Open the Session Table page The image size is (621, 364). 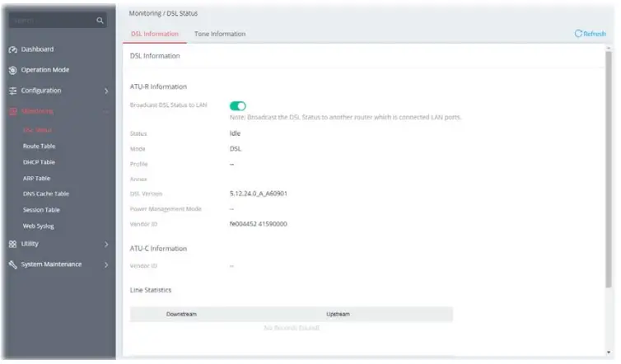(x=41, y=210)
